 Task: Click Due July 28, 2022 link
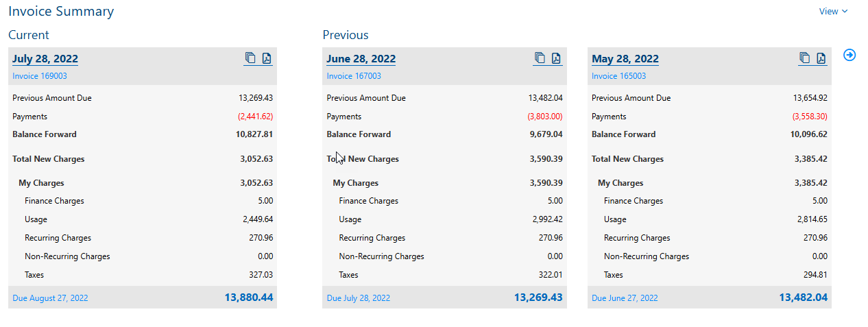point(359,298)
